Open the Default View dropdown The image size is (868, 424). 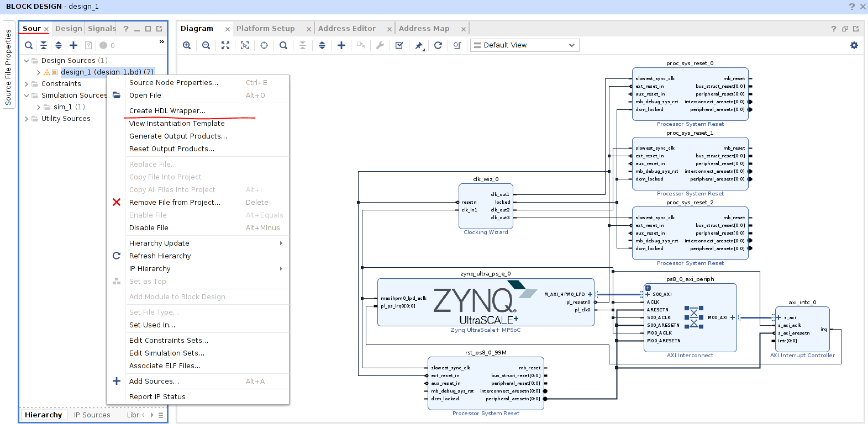tap(525, 45)
